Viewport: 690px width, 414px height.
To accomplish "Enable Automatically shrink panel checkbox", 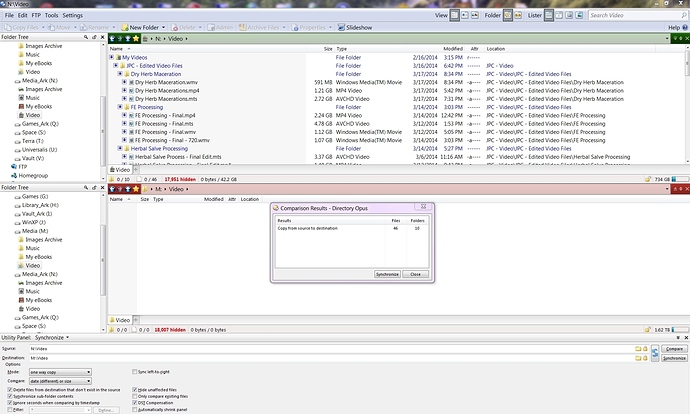I will pyautogui.click(x=135, y=410).
